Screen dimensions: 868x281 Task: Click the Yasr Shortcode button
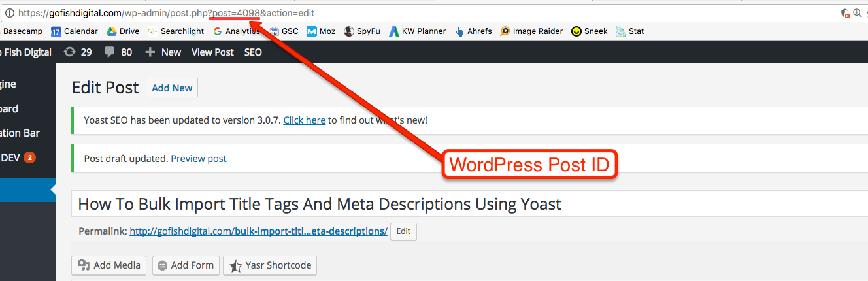(270, 265)
